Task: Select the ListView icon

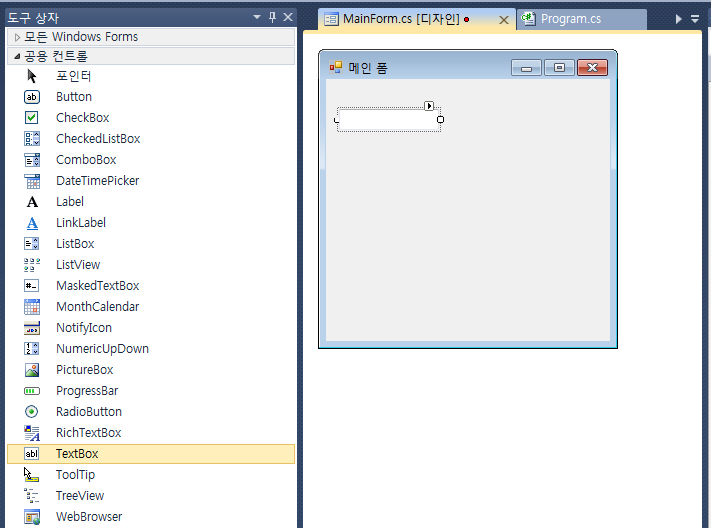Action: pyautogui.click(x=32, y=265)
